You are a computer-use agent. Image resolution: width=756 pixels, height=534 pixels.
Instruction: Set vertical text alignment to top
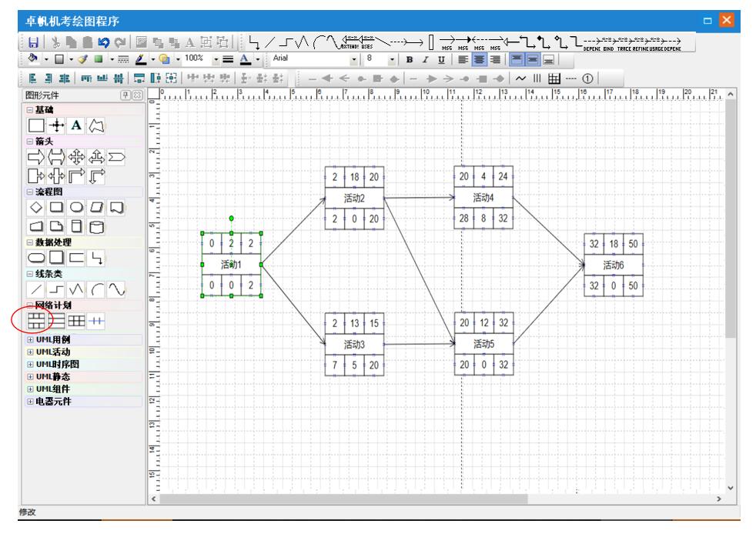tap(517, 59)
